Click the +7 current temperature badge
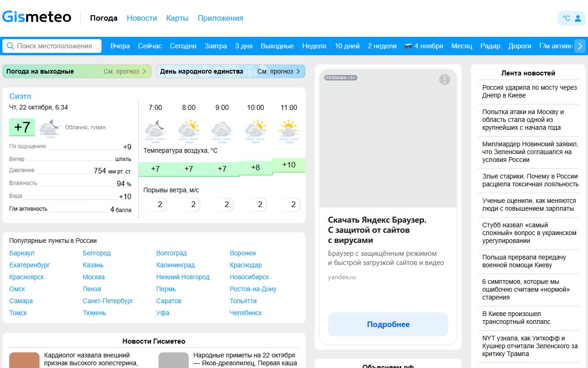 tap(22, 127)
